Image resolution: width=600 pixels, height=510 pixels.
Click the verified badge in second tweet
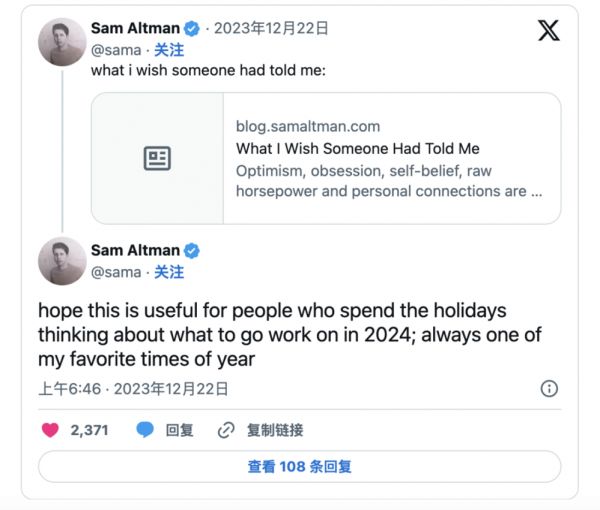[190, 250]
